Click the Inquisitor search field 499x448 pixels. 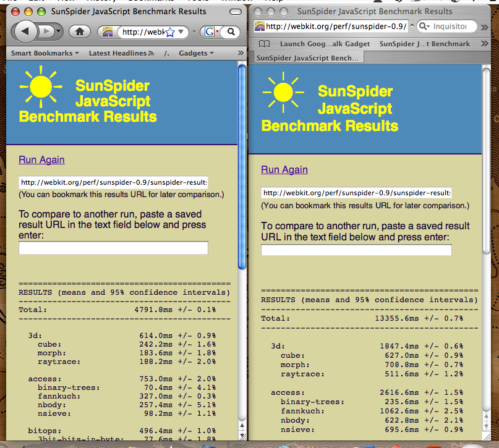point(450,26)
